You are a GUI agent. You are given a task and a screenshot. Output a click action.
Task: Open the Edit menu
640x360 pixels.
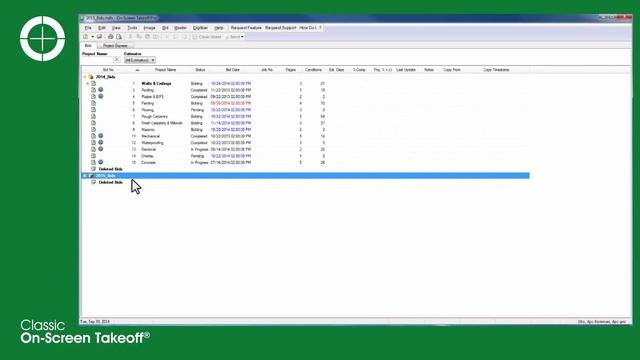pos(102,28)
